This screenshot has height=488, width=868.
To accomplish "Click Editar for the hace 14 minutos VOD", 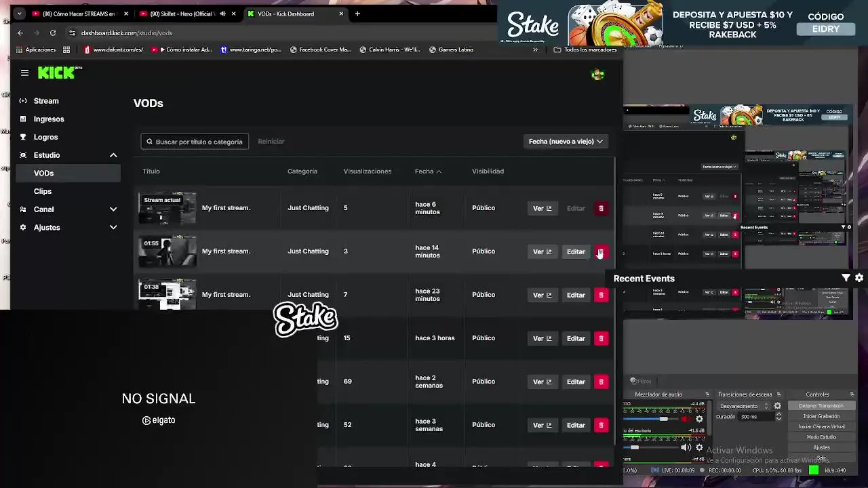I will tap(576, 251).
